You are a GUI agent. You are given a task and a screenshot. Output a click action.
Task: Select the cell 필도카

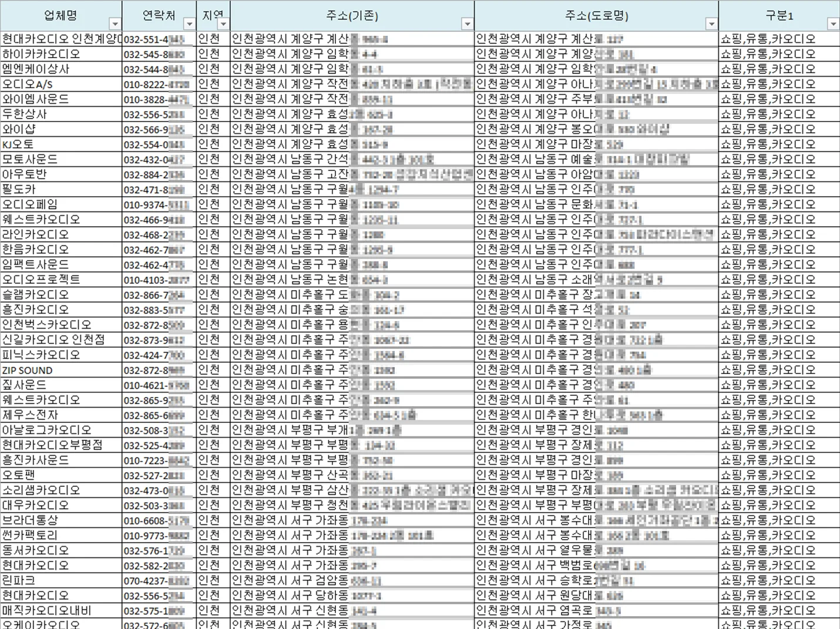pos(61,190)
